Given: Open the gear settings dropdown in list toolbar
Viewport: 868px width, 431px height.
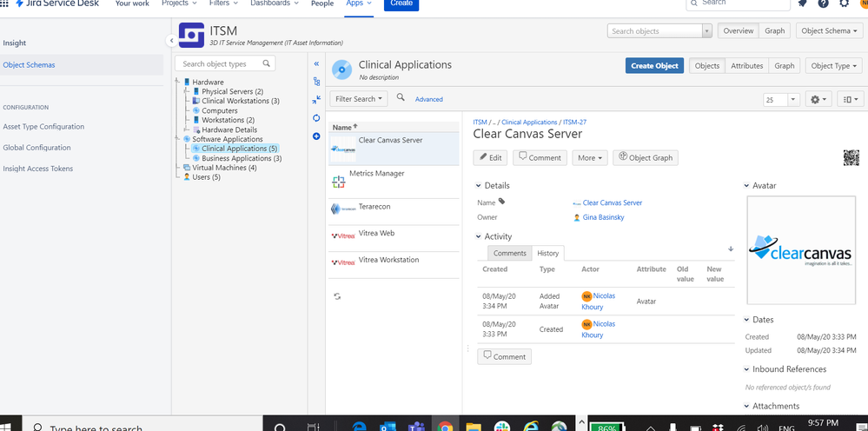Looking at the screenshot, I should click(818, 100).
